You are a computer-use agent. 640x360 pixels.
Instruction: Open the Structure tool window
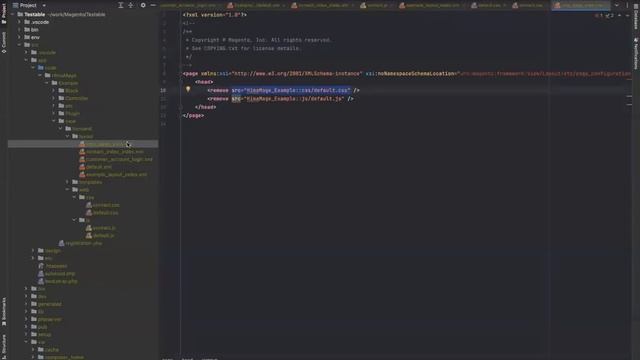4,346
